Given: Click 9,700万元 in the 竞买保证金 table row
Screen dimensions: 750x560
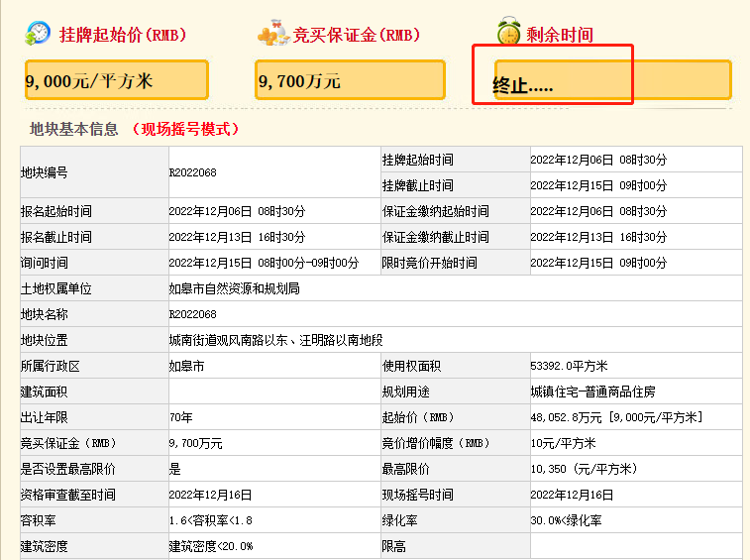Looking at the screenshot, I should click(x=195, y=444).
